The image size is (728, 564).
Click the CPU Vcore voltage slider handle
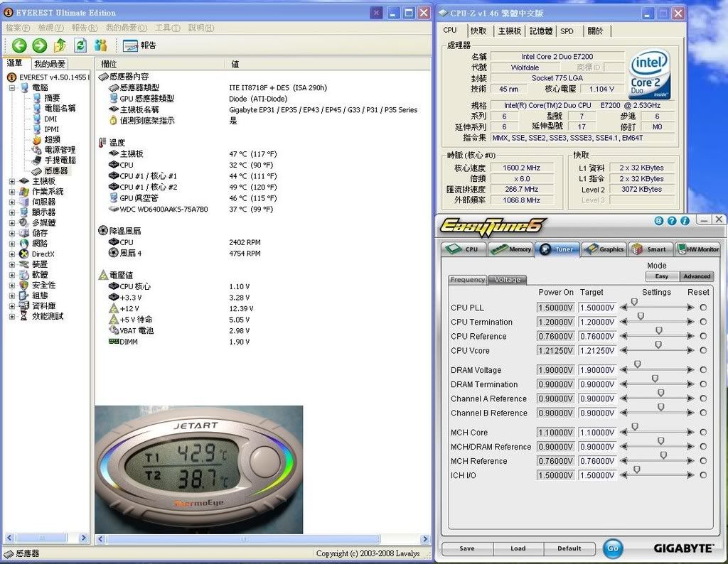tap(658, 345)
